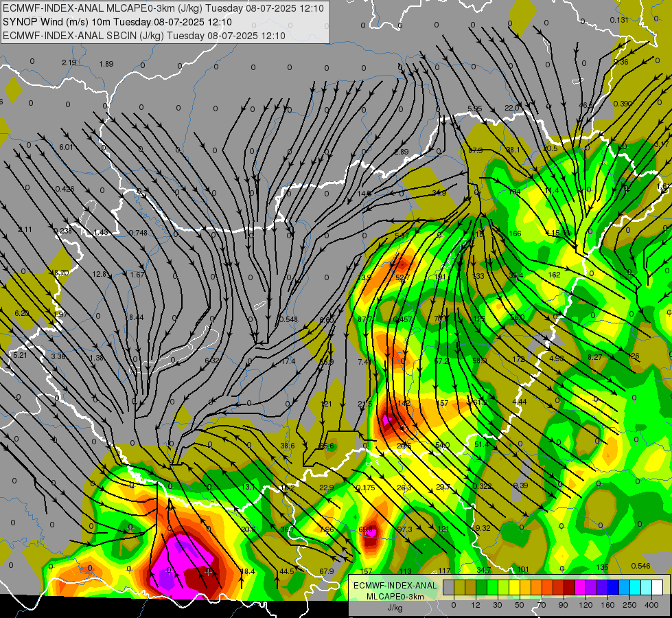Click the map value '17.4'
The height and width of the screenshot is (618, 672).
point(288,362)
